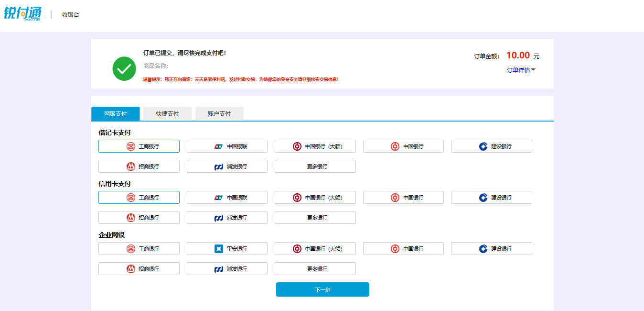This screenshot has width=644, height=311.
Task: Click UnionPay logo icon under 信用卡支付
Action: [219, 198]
